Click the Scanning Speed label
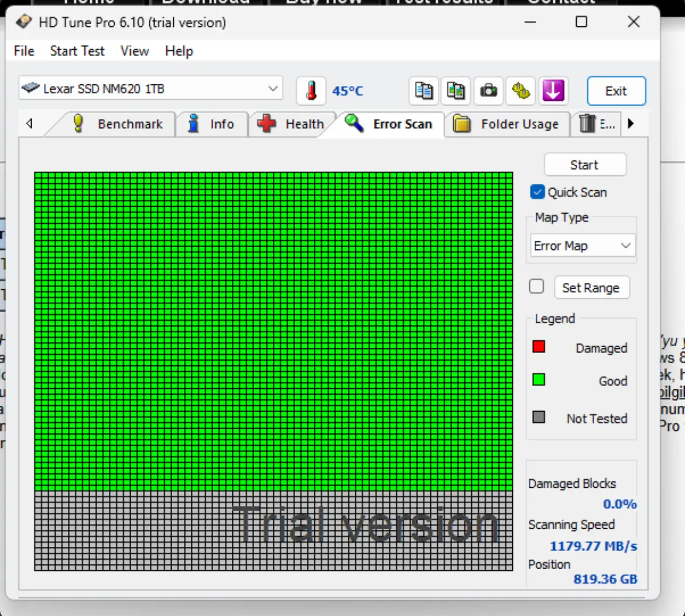685x616 pixels. coord(571,524)
